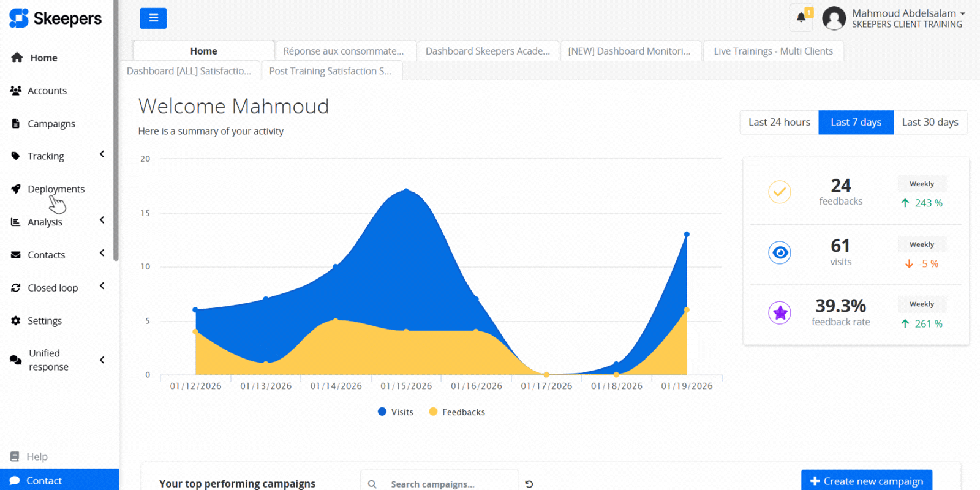Select the Last 24 hours range
980x490 pixels.
click(x=779, y=122)
